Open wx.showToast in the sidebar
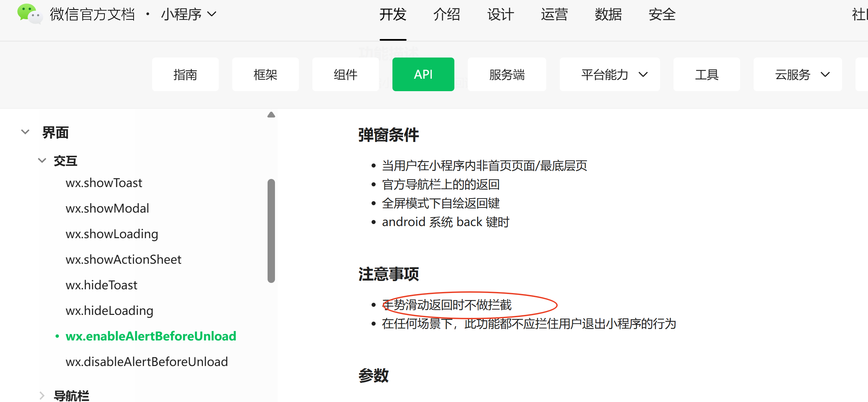868x402 pixels. [104, 183]
